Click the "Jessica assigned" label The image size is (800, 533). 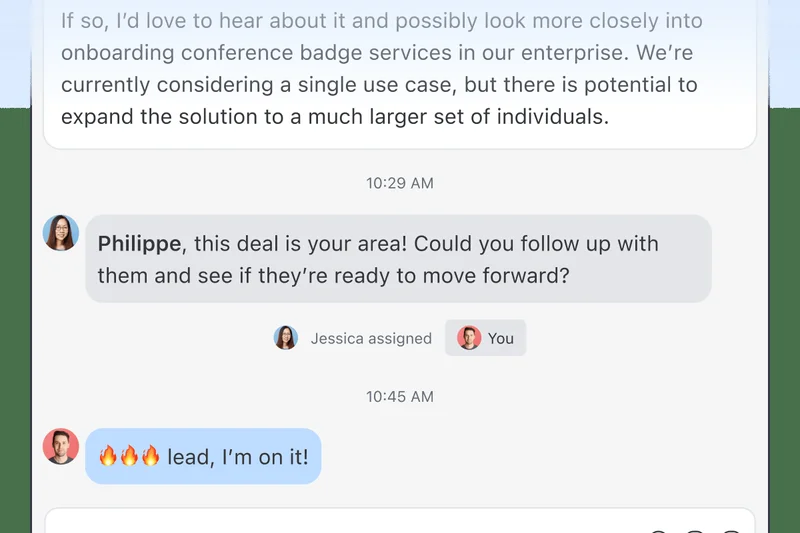371,338
